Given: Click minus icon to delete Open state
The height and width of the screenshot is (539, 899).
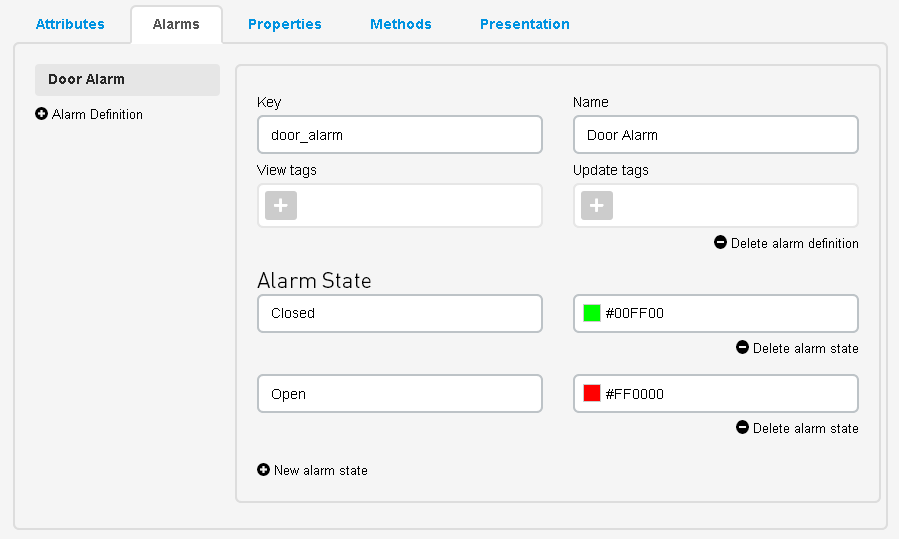Looking at the screenshot, I should click(742, 427).
